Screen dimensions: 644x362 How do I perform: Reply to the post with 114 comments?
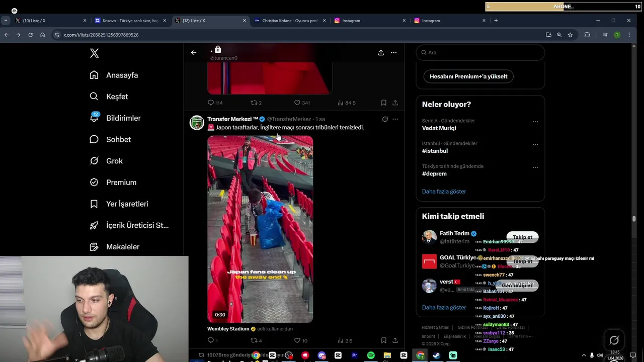215,103
